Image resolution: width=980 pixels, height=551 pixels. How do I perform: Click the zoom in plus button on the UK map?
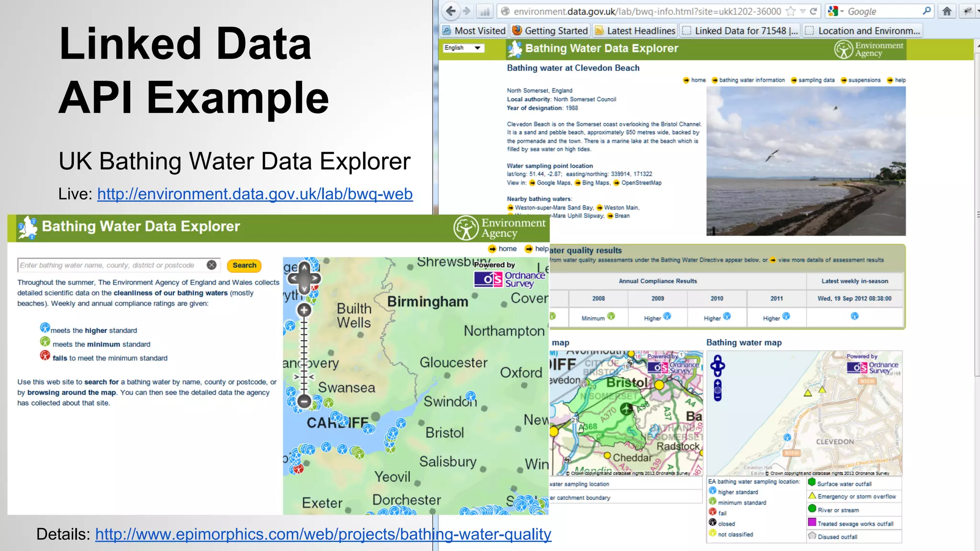(304, 310)
